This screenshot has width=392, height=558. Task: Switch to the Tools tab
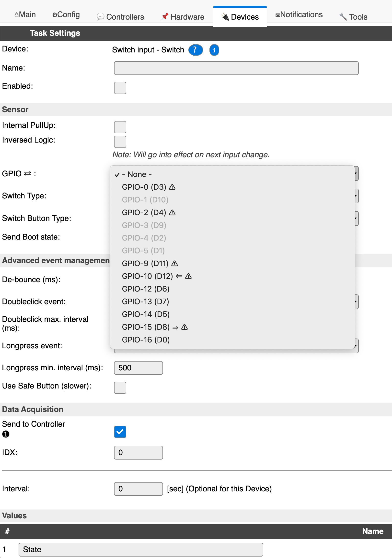point(353,17)
